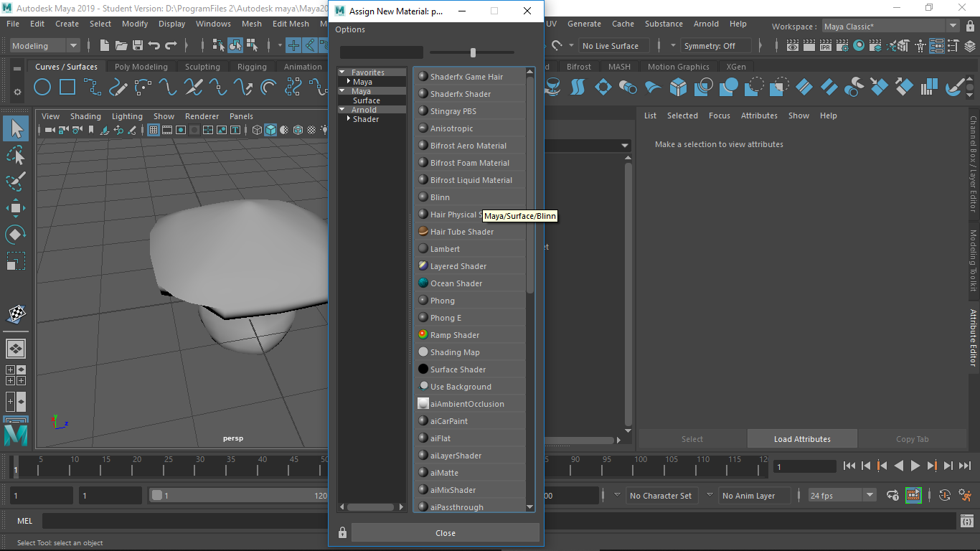
Task: Select the Pencil Curve tool on the shelf
Action: coord(118,88)
